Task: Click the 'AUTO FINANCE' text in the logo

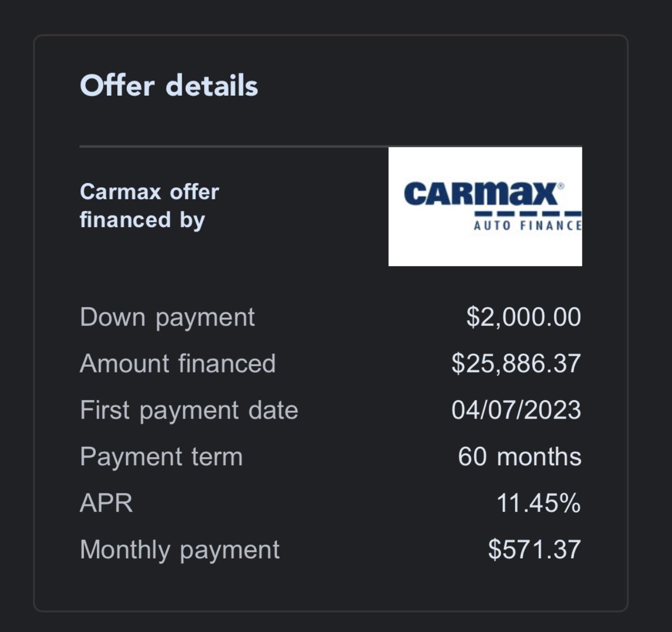Action: click(x=529, y=226)
